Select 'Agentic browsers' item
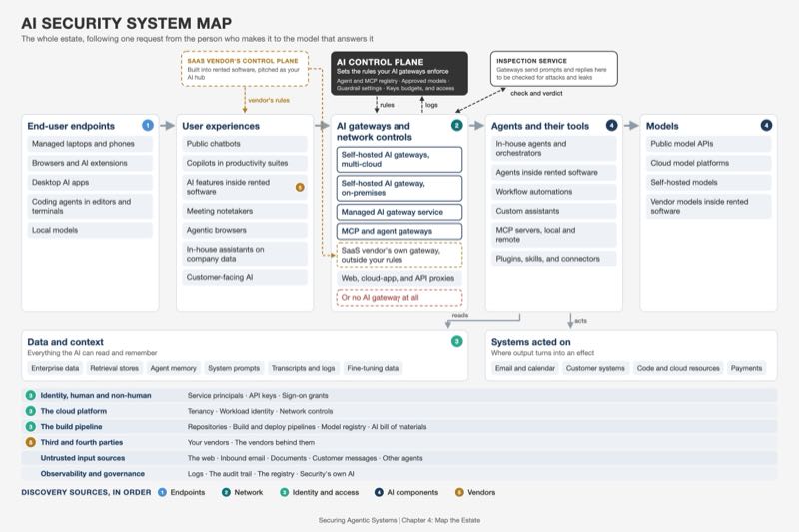Screen dimensions: 799x532 pos(245,231)
